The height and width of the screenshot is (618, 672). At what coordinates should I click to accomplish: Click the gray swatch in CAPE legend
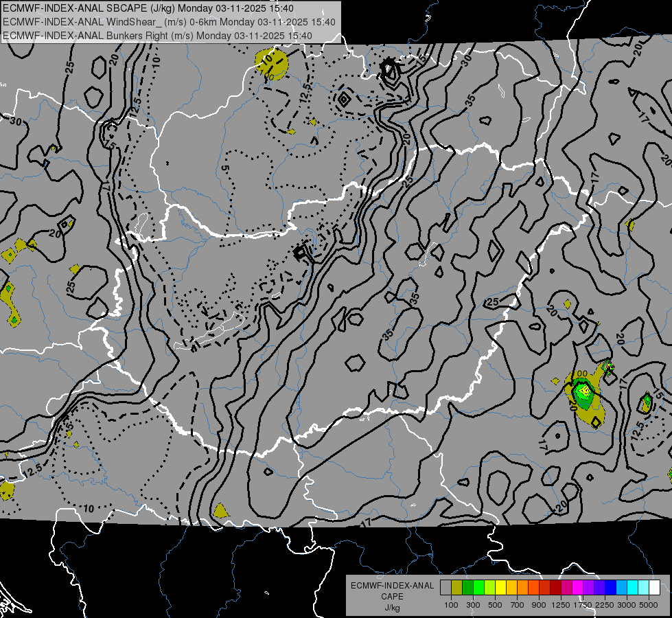(x=445, y=588)
